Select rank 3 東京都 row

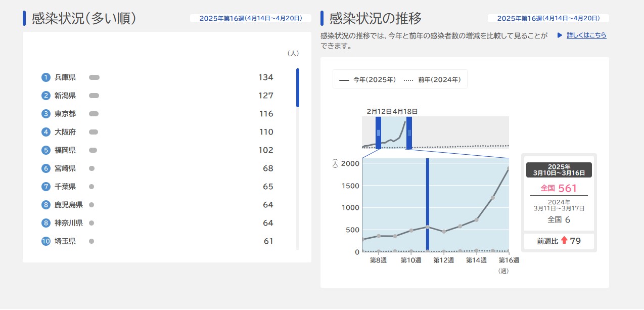pyautogui.click(x=158, y=114)
